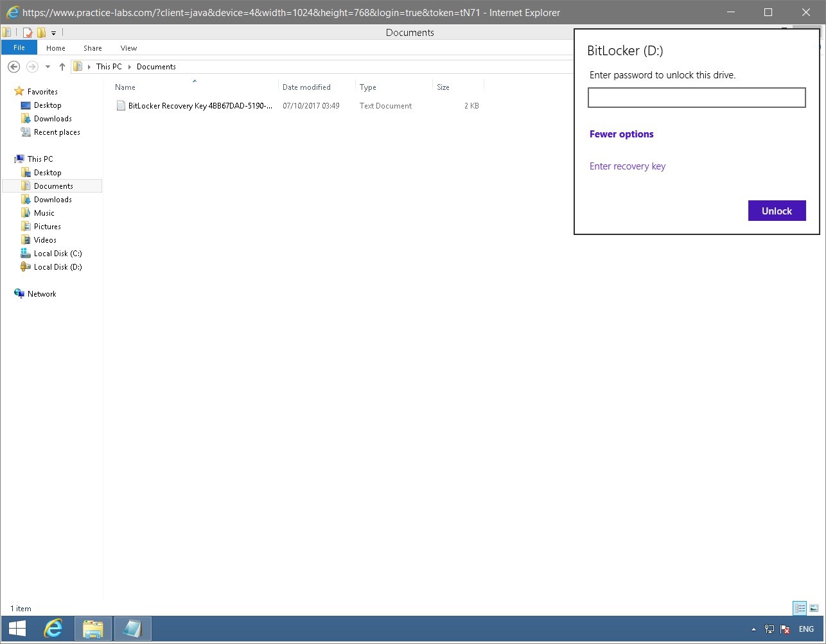Open the recent locations dropdown next to Forward
This screenshot has height=644, width=826.
coord(47,66)
